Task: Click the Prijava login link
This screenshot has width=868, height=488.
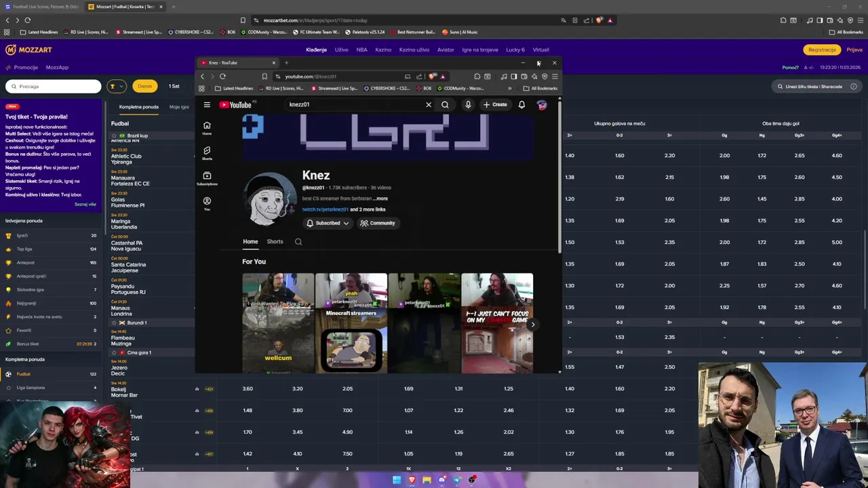Action: tap(854, 49)
